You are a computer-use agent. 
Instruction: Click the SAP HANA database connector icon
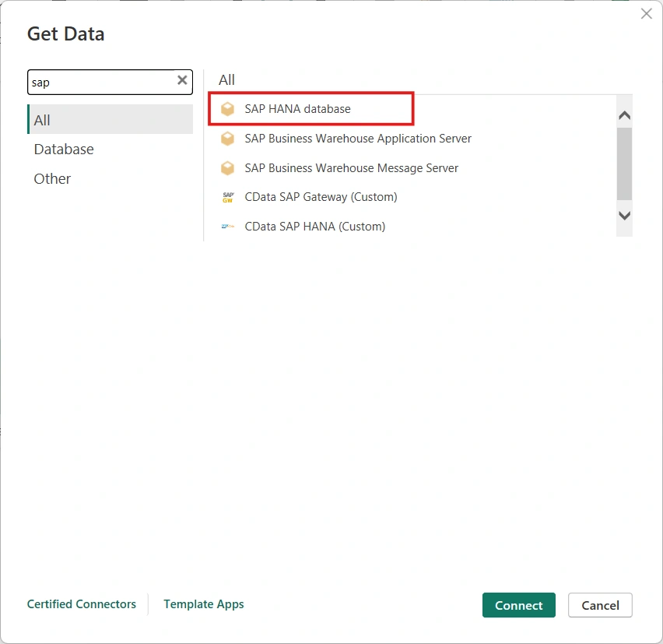click(227, 109)
